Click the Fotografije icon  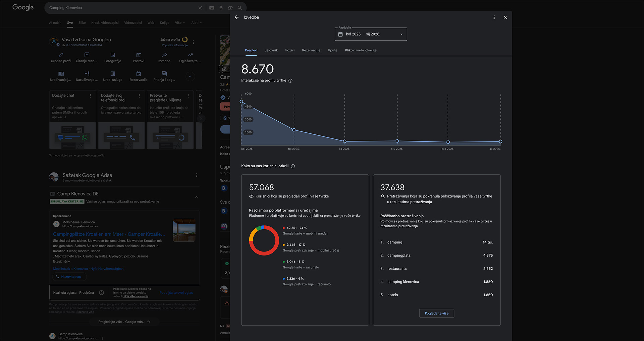(113, 55)
